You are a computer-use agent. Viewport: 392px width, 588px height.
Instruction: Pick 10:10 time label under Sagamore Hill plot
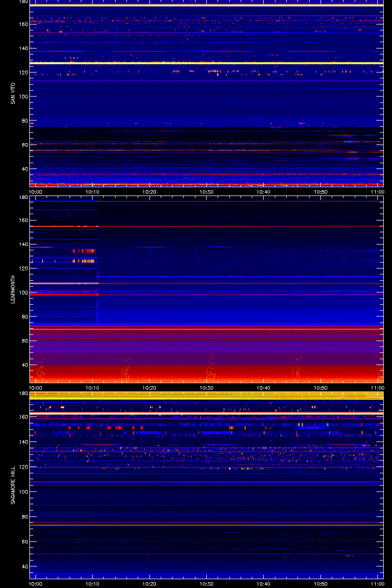tap(93, 584)
